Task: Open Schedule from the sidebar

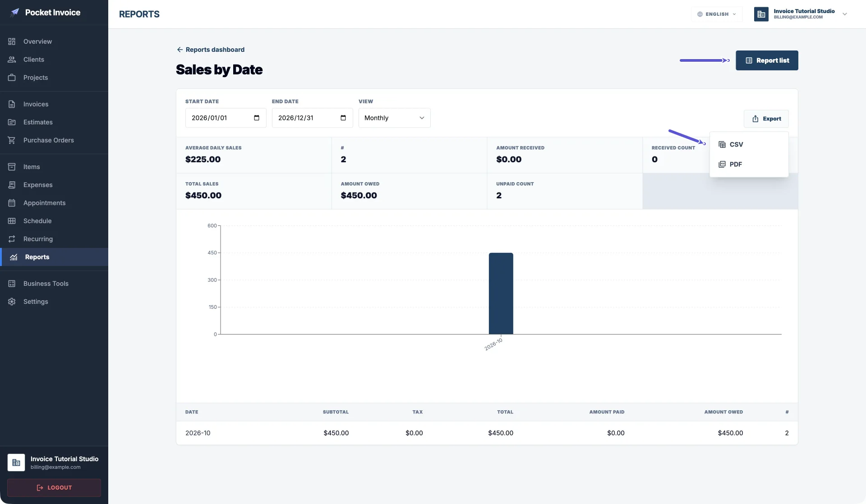Action: click(x=54, y=221)
